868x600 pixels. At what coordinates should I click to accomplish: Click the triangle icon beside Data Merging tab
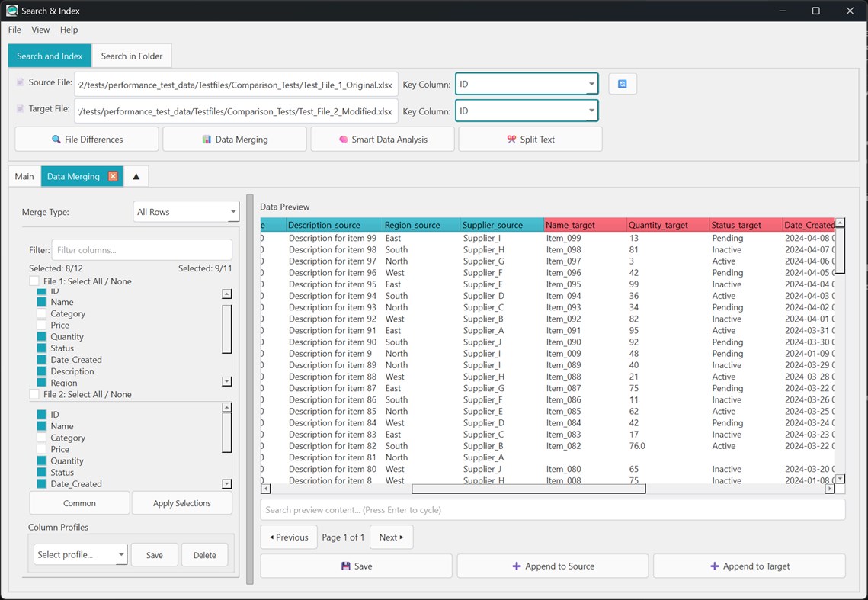coord(136,175)
